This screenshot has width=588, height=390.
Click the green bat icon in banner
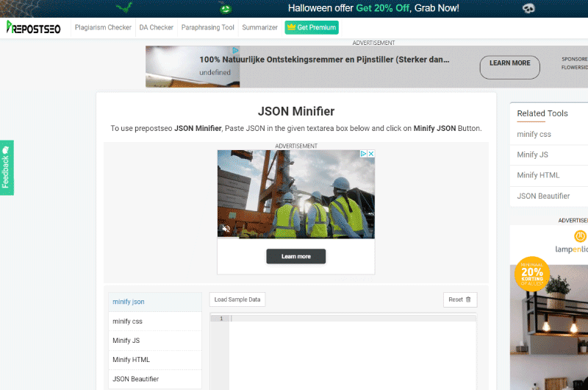coord(124,7)
